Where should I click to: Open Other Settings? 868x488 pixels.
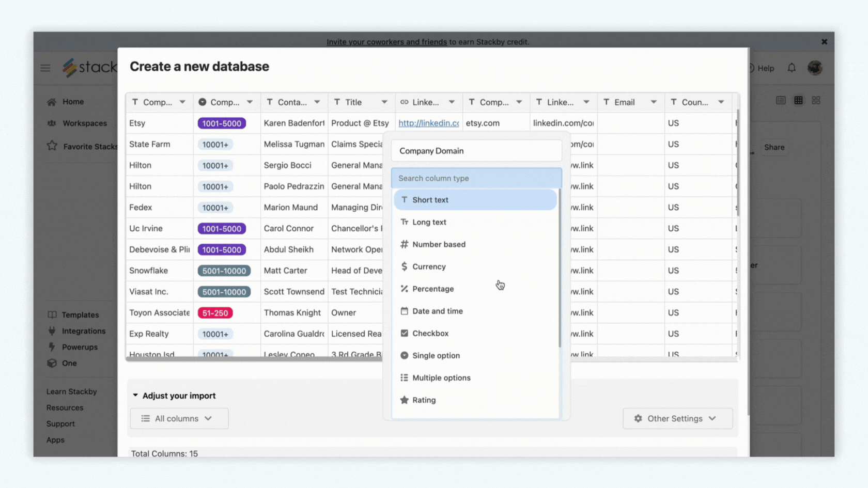tap(677, 418)
